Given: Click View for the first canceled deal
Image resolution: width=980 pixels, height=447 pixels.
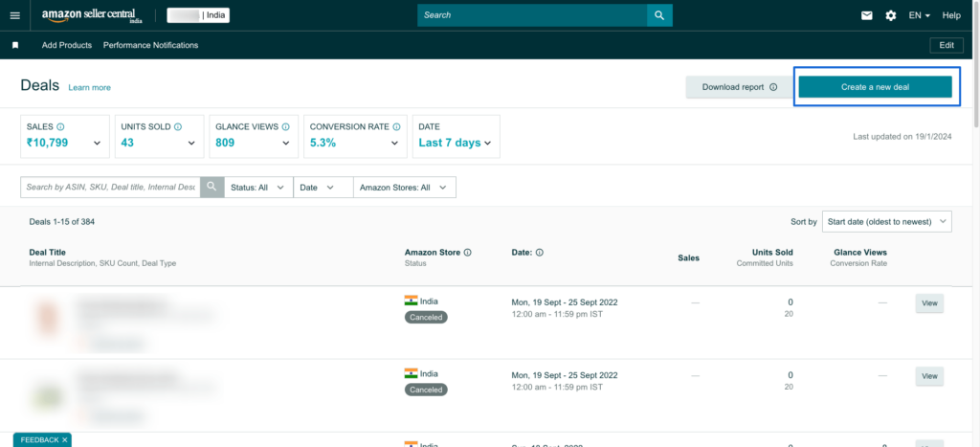Looking at the screenshot, I should [929, 303].
